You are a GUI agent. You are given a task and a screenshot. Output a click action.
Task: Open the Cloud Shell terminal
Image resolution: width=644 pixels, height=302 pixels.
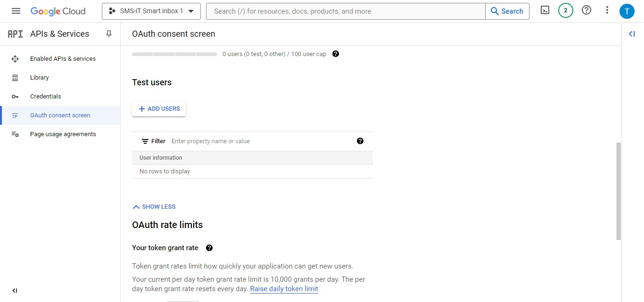pos(545,10)
